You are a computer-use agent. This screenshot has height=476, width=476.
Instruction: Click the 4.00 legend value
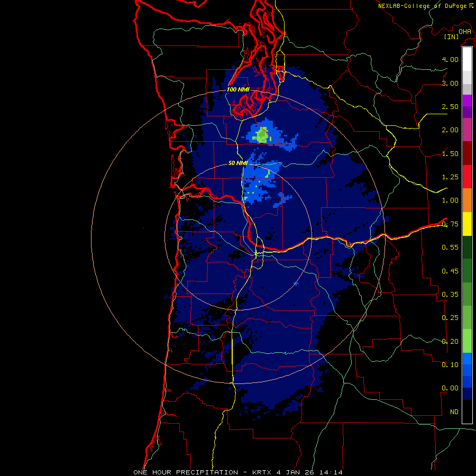tap(450, 59)
